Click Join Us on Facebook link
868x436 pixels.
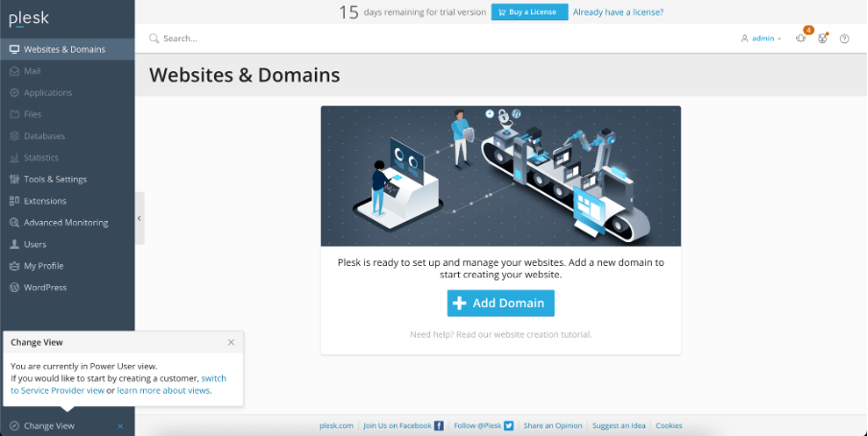point(397,425)
